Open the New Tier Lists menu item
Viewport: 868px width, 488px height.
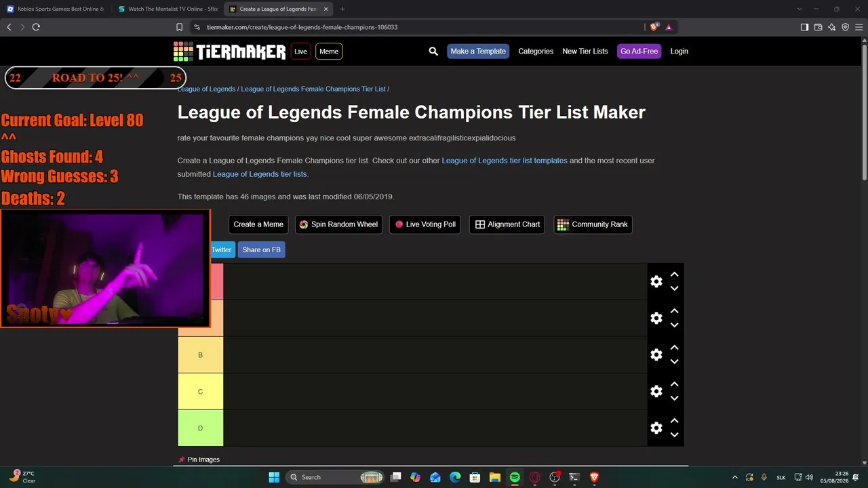click(x=585, y=52)
